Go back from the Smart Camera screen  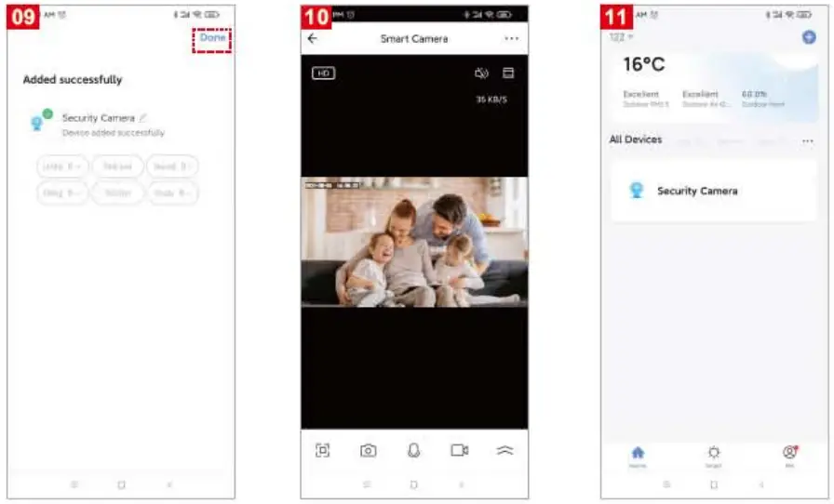tap(312, 38)
